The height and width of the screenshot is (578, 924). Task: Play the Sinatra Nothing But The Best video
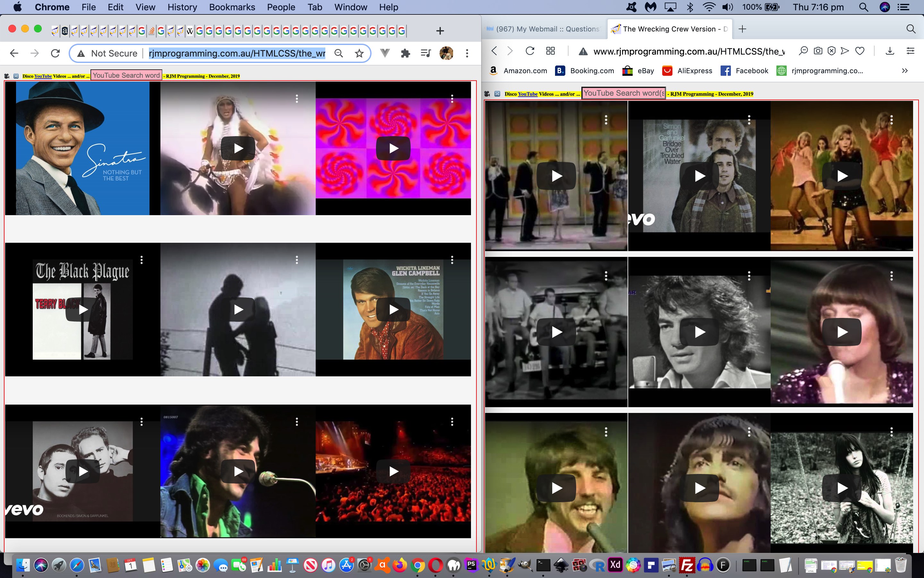82,148
